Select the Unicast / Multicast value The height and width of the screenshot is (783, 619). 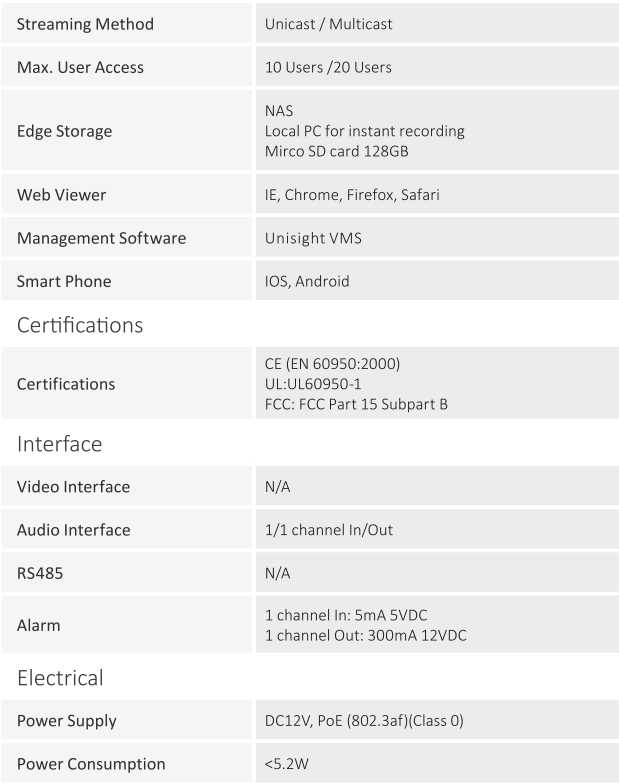tap(328, 24)
